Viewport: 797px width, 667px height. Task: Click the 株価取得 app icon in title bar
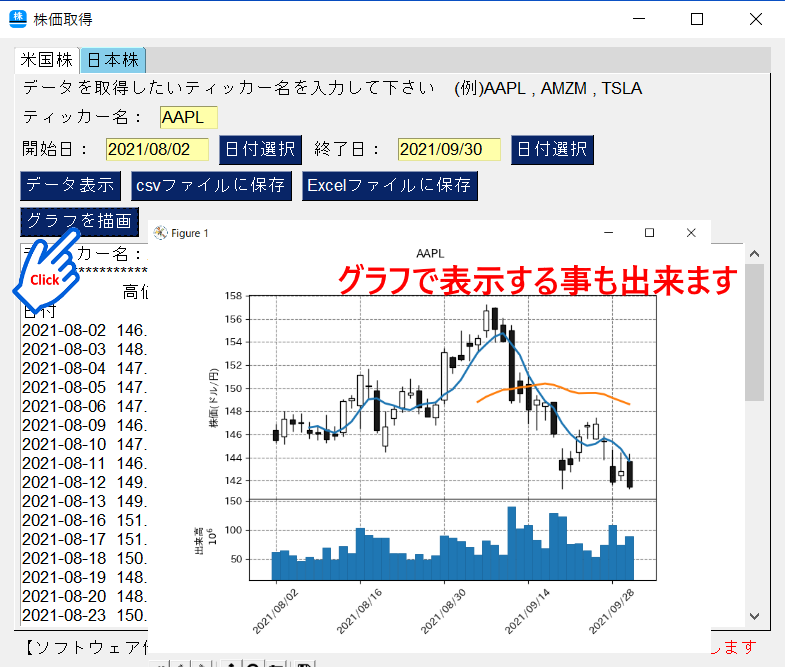[18, 19]
